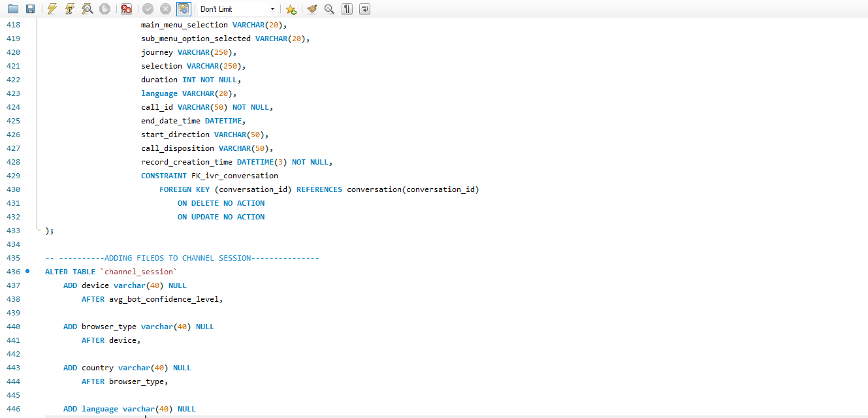868x418 pixels.
Task: Toggle display of invisible characters
Action: point(347,9)
